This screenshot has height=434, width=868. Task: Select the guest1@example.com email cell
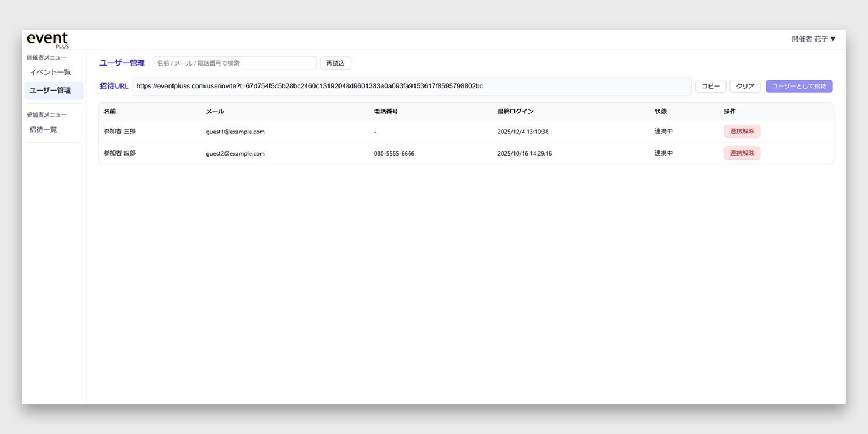[235, 132]
